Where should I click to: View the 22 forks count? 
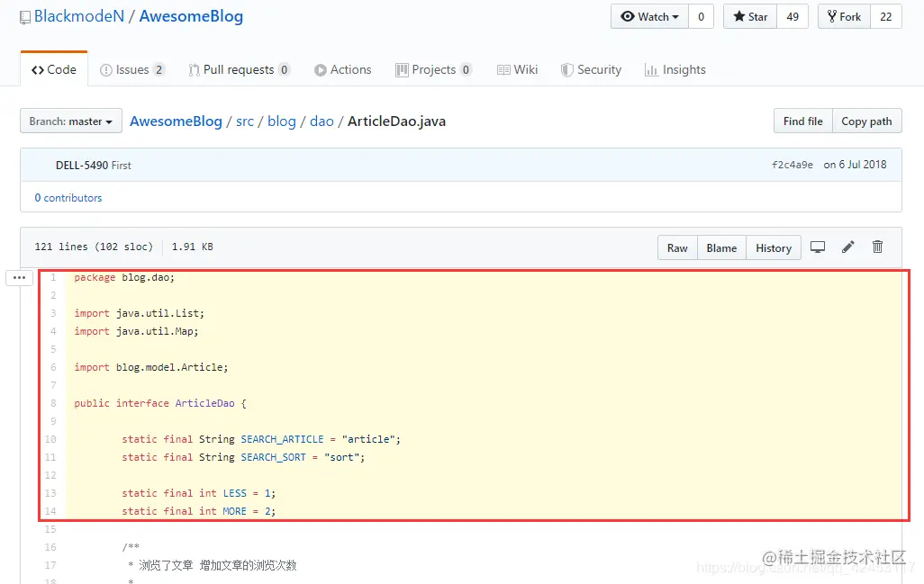885,16
